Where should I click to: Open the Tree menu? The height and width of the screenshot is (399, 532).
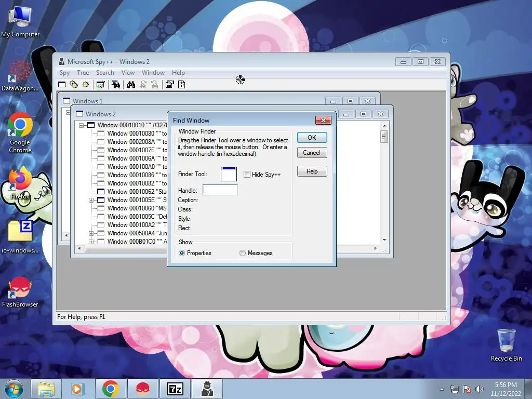click(x=83, y=73)
